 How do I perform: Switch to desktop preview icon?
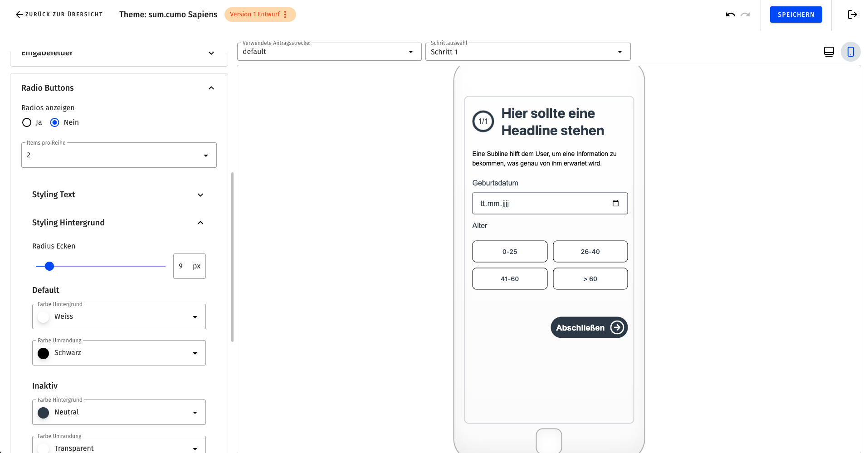829,52
